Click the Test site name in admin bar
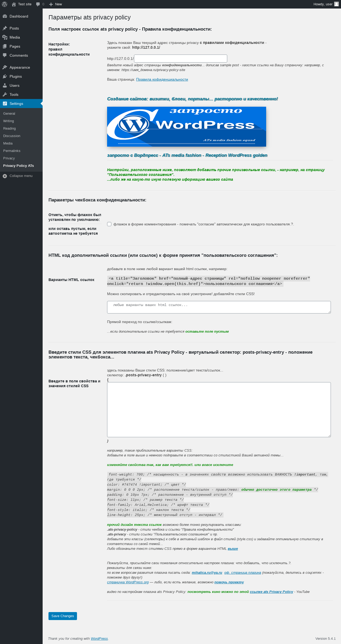Screen dimensions: 341x644 (x=25, y=4)
